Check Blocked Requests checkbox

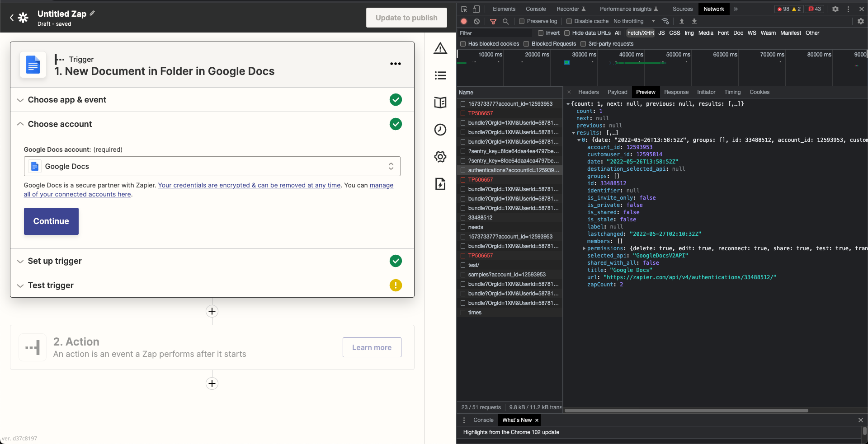click(x=526, y=44)
